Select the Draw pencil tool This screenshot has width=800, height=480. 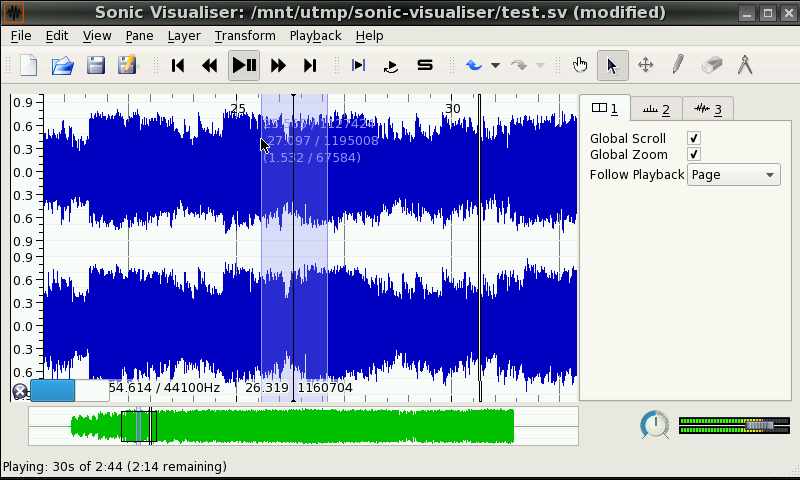tap(678, 65)
